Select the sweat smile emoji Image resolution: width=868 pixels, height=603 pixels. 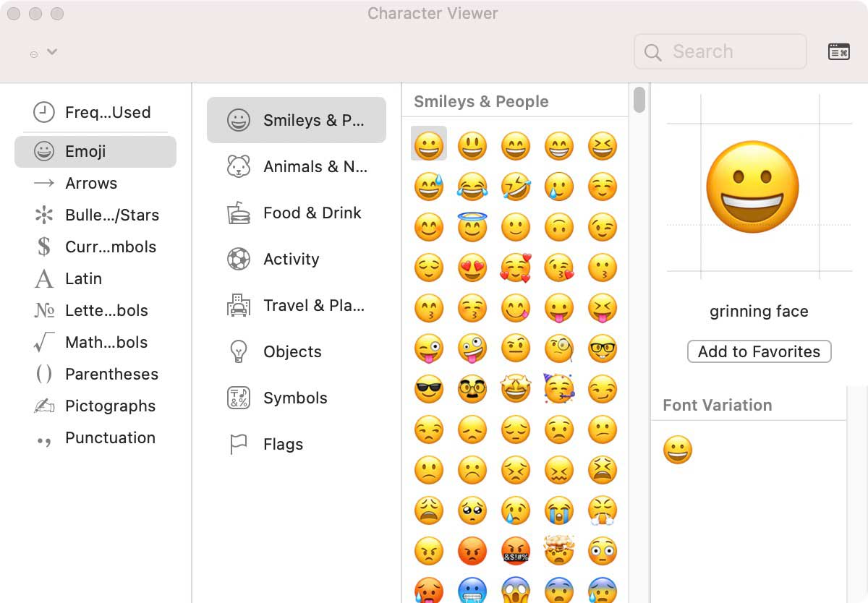(429, 187)
